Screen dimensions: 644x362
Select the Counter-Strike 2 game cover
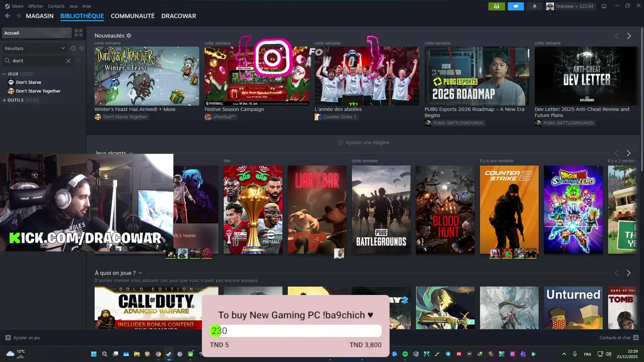click(x=509, y=210)
